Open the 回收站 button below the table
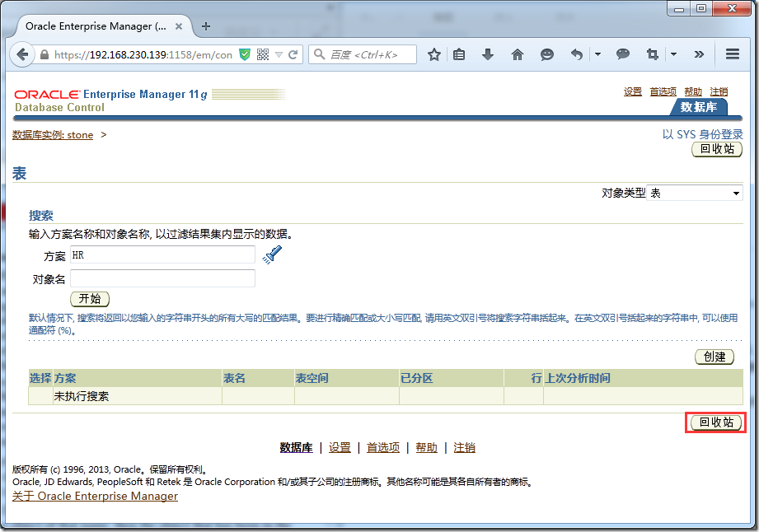This screenshot has height=532, width=759. (716, 422)
